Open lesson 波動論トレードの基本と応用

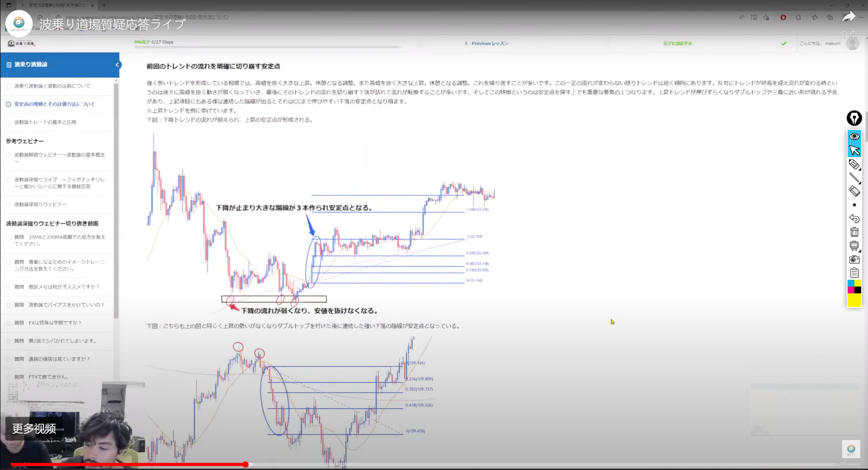[45, 122]
